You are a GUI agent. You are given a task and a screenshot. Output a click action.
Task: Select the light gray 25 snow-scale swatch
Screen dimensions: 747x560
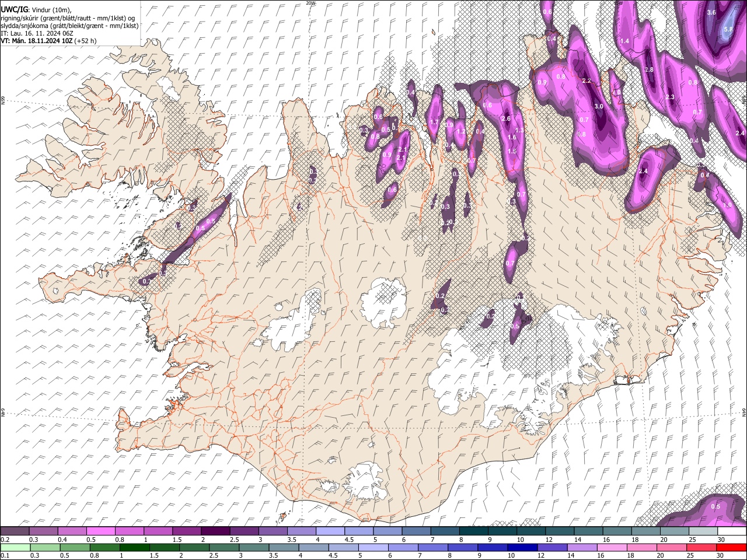point(703,531)
